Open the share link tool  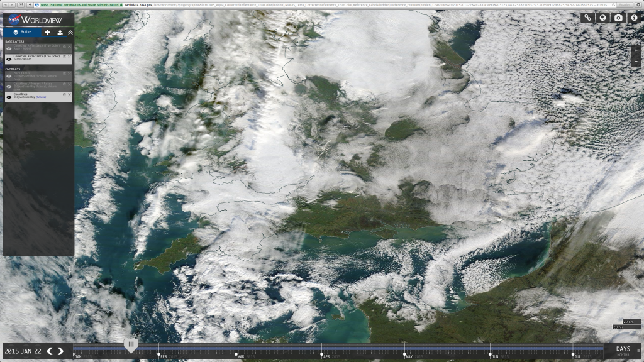(x=588, y=18)
